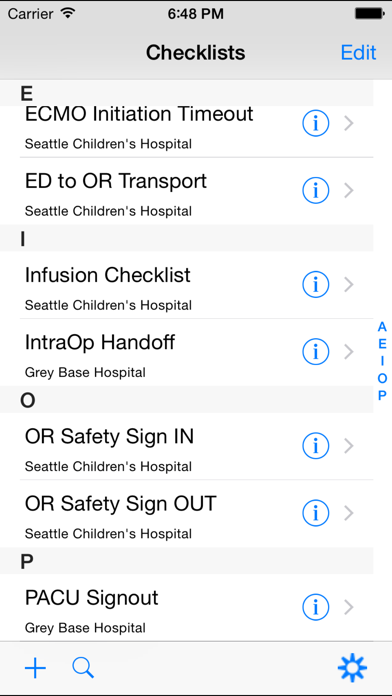Select the ED to OR Transport checklist
392x696 pixels.
pyautogui.click(x=196, y=191)
